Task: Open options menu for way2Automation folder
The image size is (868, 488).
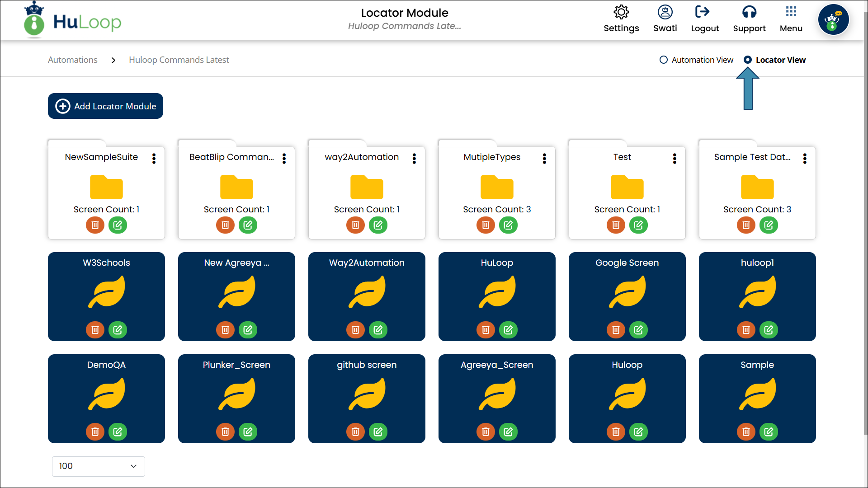Action: [x=414, y=158]
